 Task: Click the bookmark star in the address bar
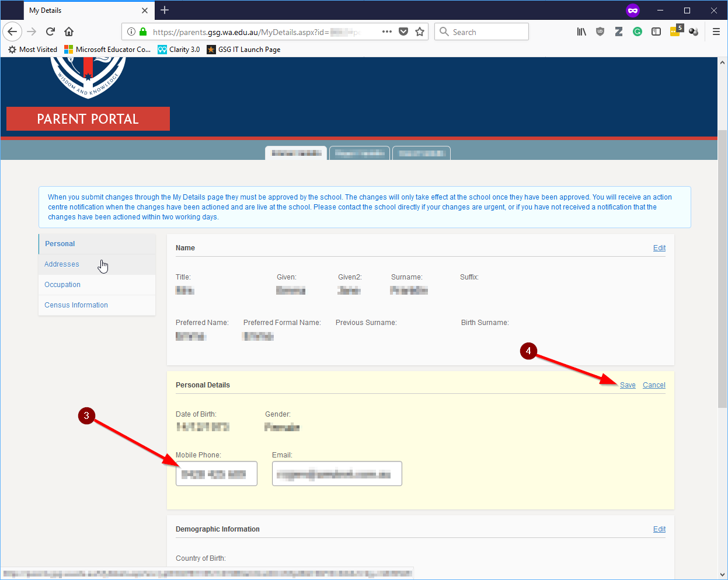420,32
